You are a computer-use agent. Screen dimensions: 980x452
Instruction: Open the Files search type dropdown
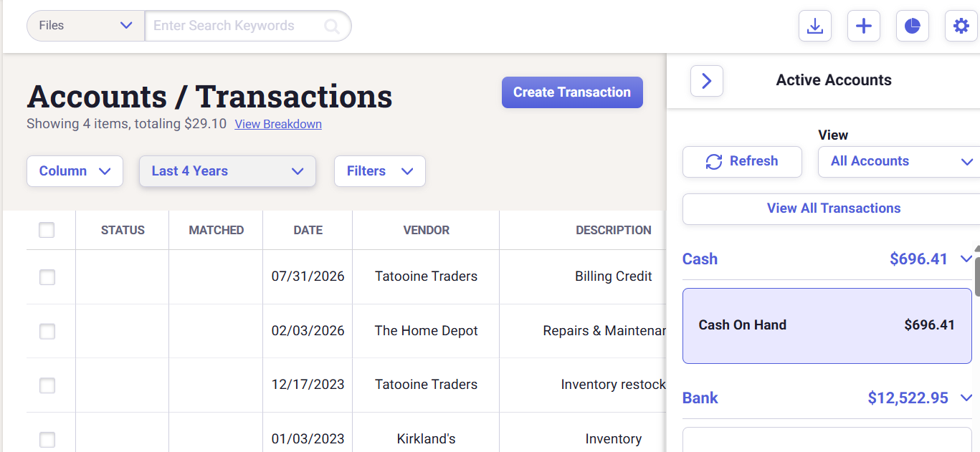86,26
